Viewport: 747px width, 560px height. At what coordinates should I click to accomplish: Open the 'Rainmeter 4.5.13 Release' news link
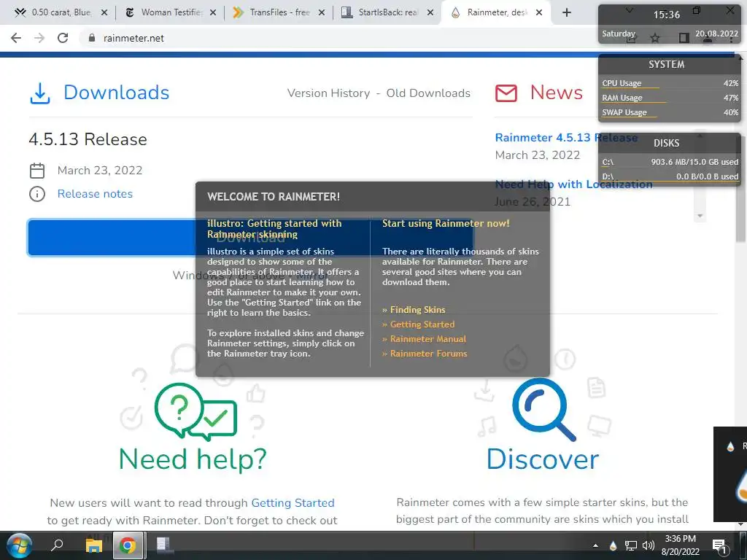coord(566,138)
